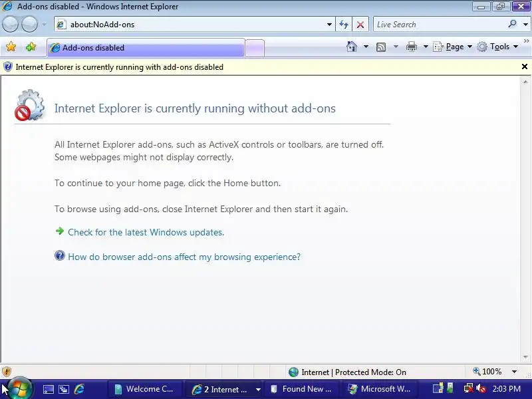The width and height of the screenshot is (532, 399).
Task: Open a new blank tab
Action: point(255,48)
